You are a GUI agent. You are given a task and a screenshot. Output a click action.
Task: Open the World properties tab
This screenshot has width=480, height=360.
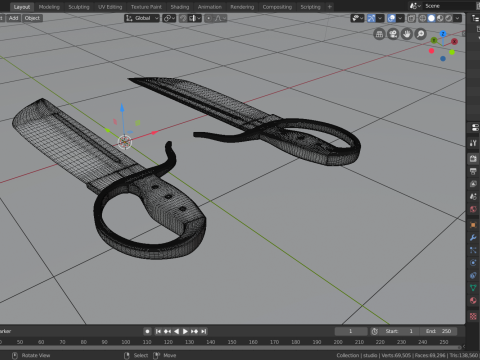[x=473, y=209]
